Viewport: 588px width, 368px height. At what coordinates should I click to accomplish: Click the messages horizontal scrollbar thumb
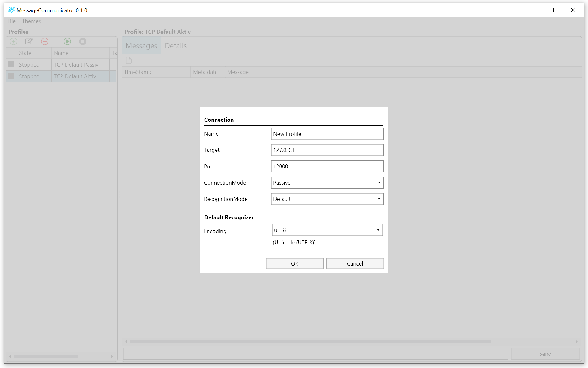310,342
